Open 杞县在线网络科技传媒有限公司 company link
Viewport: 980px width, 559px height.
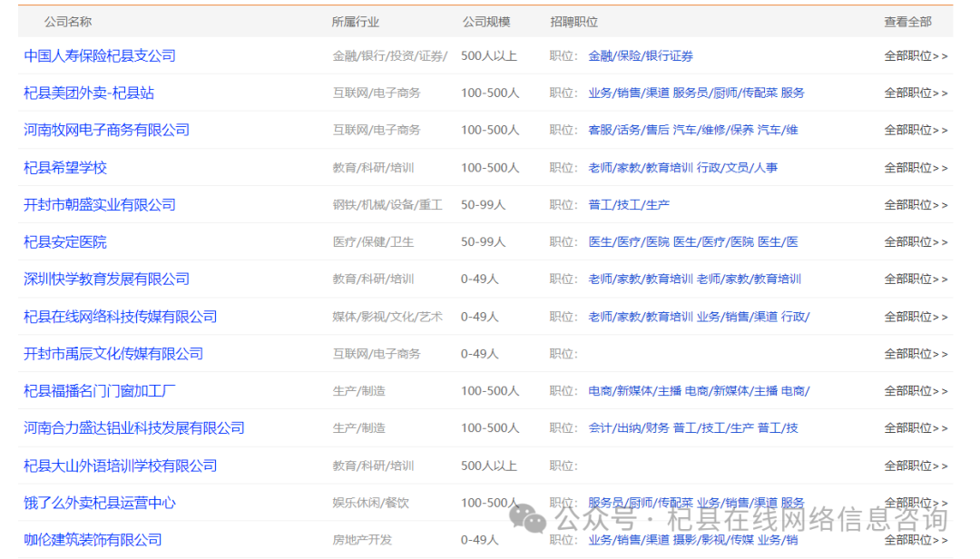click(x=120, y=317)
